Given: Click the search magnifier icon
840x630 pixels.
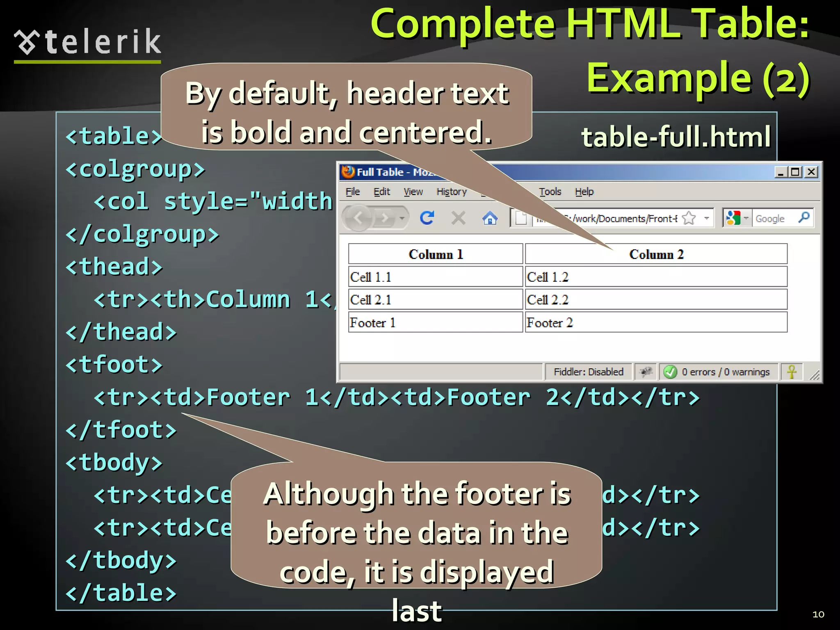Looking at the screenshot, I should coord(804,217).
